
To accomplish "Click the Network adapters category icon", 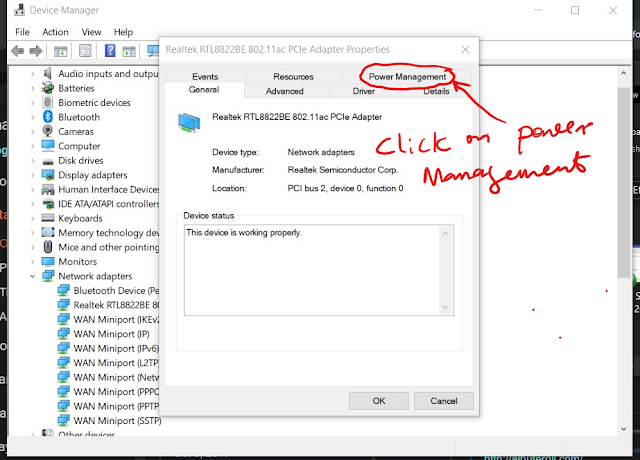I will pyautogui.click(x=48, y=276).
